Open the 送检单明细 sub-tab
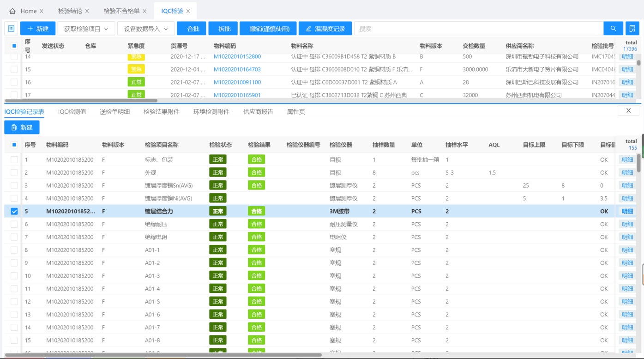The height and width of the screenshot is (359, 644). 114,111
